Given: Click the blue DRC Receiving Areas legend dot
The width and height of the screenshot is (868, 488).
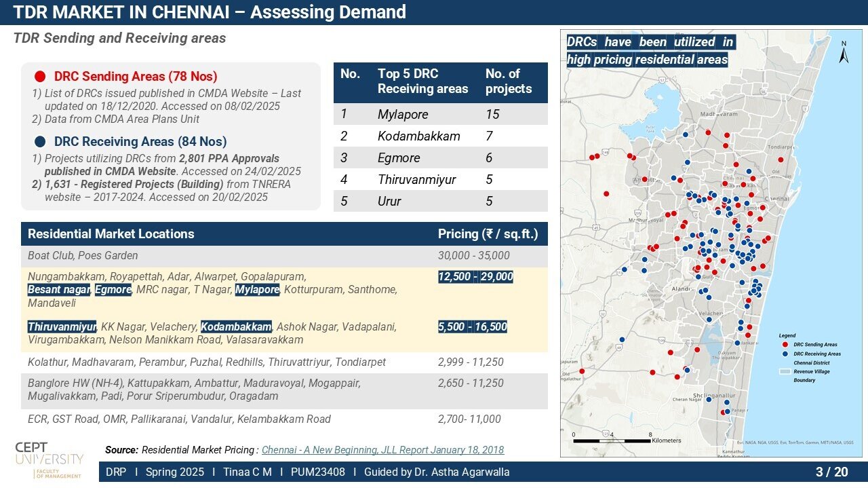Looking at the screenshot, I should point(785,354).
